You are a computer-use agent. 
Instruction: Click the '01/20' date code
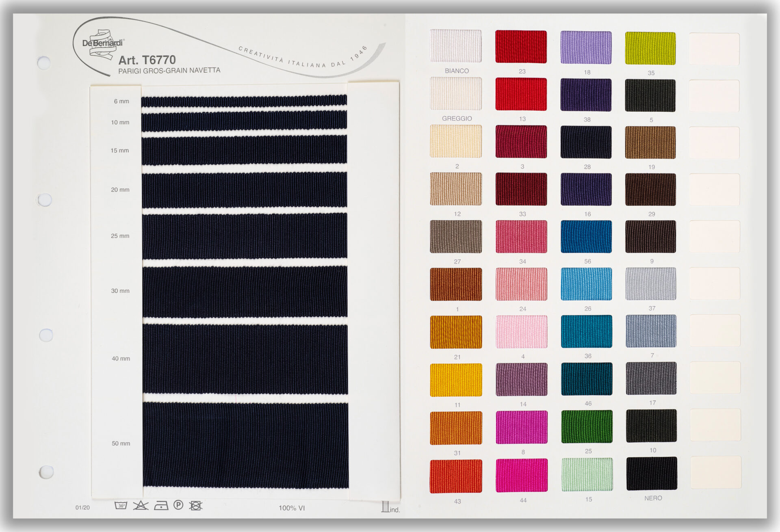82,508
